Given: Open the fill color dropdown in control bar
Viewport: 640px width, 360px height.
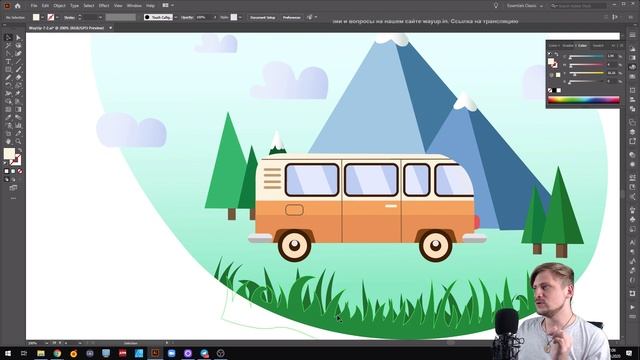Looking at the screenshot, I should tap(42, 17).
